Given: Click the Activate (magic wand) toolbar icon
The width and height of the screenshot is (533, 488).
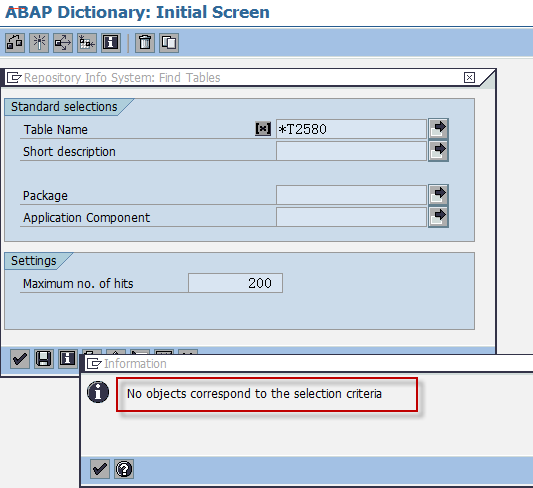Looking at the screenshot, I should [x=39, y=43].
